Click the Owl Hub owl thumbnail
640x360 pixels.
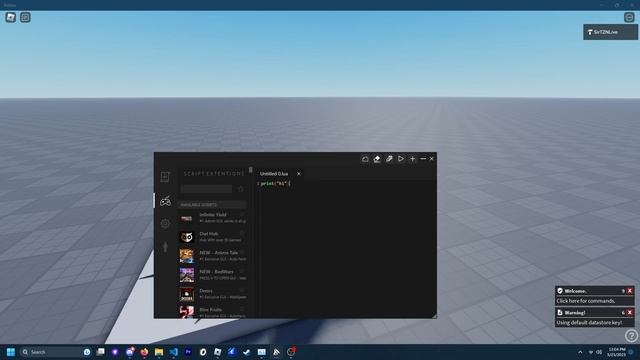click(187, 237)
